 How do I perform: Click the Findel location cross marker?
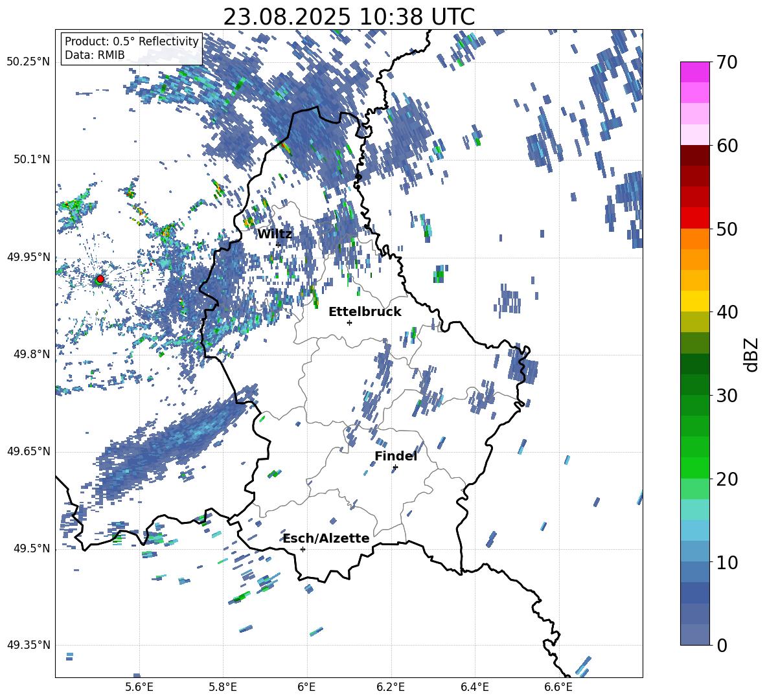(x=395, y=468)
